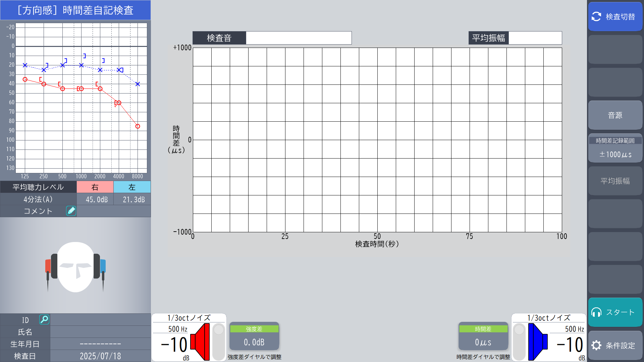Edit comment with the pencil icon
The width and height of the screenshot is (644, 362).
pos(71,211)
